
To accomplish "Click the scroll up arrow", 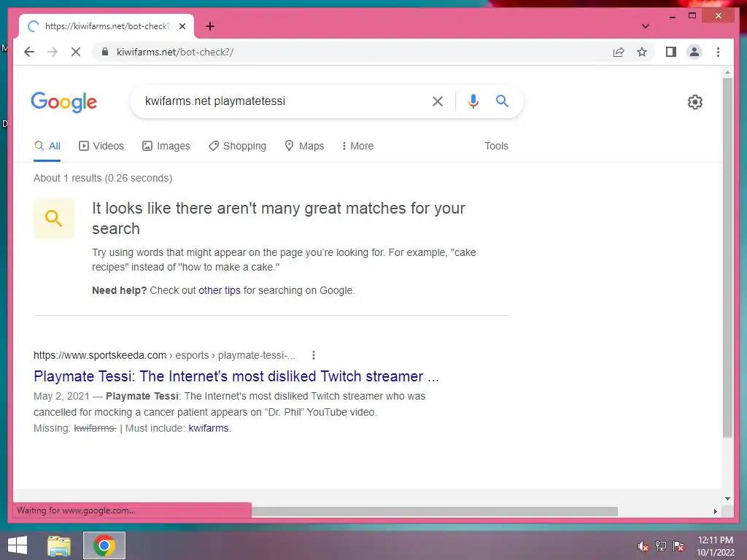I will tap(727, 73).
